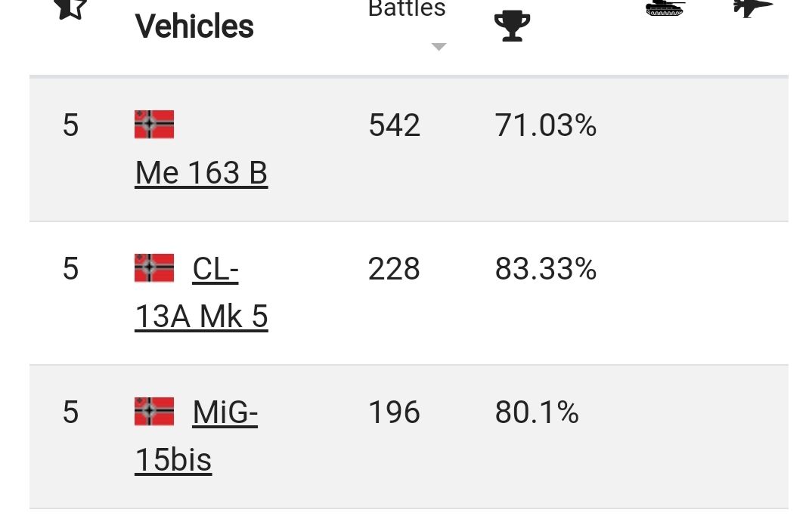812x522 pixels.
Task: Sort by the Battles column header
Action: pos(407,9)
